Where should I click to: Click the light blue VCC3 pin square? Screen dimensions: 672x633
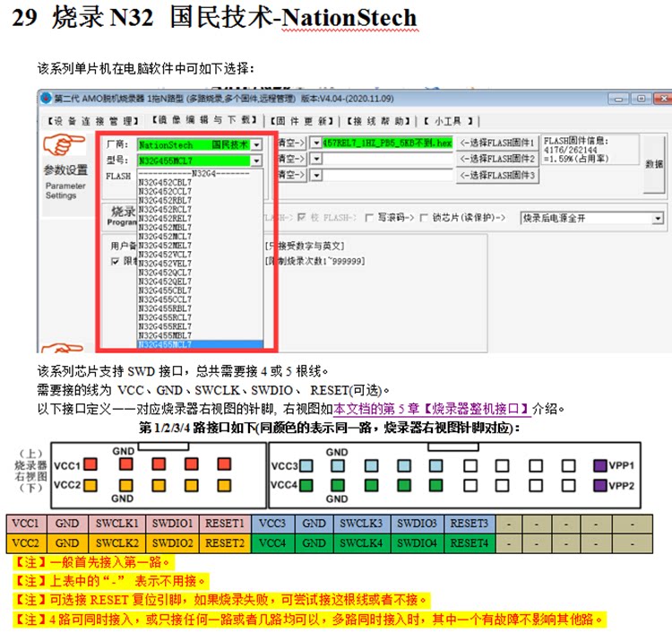pos(306,465)
